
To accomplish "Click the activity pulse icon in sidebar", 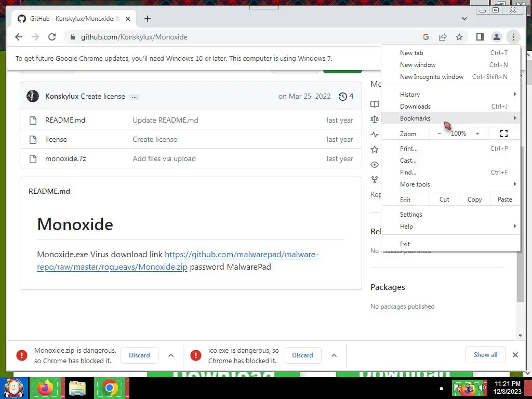I will 375,135.
